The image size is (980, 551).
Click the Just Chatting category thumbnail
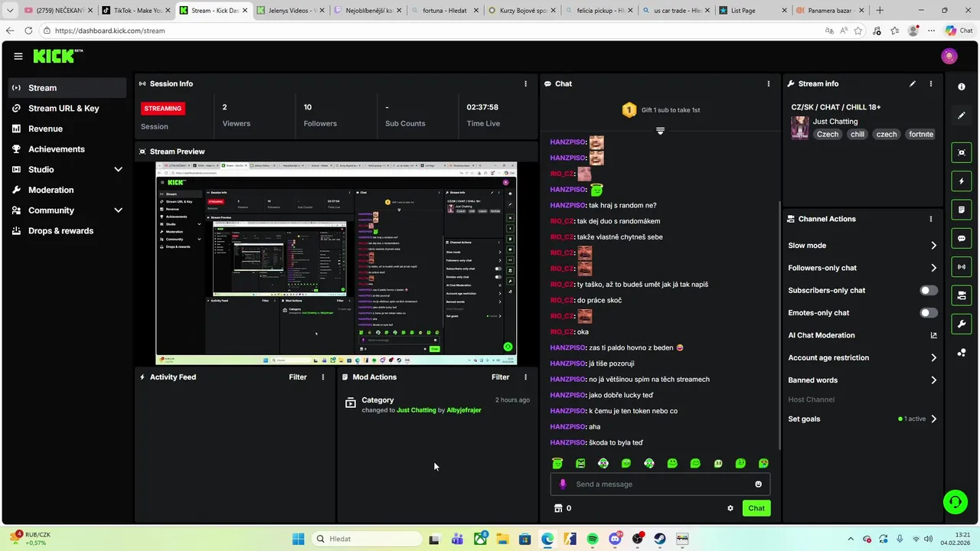pyautogui.click(x=800, y=128)
